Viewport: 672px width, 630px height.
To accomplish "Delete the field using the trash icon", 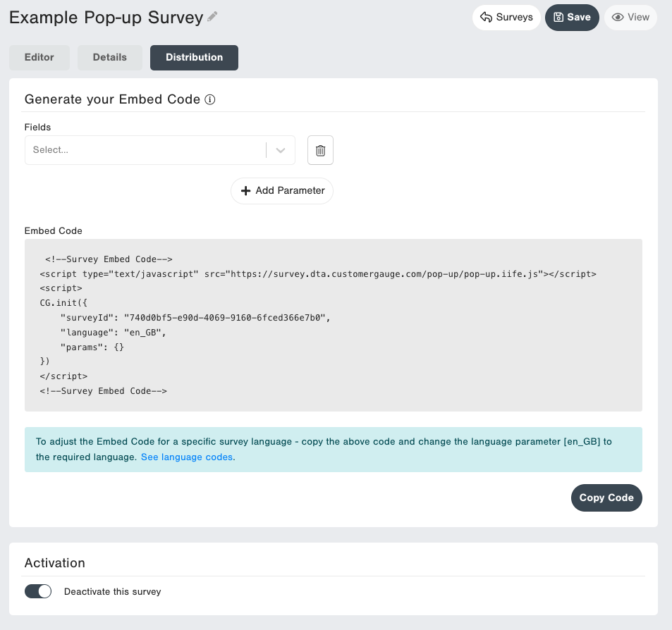I will pos(320,150).
